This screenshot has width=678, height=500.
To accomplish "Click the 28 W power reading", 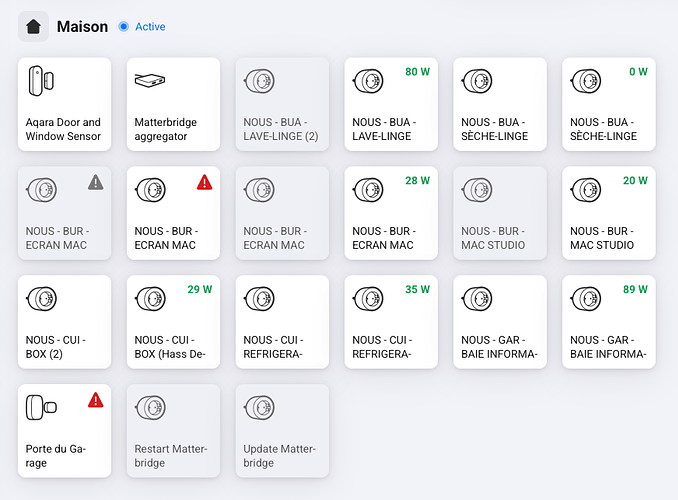I will pos(418,181).
